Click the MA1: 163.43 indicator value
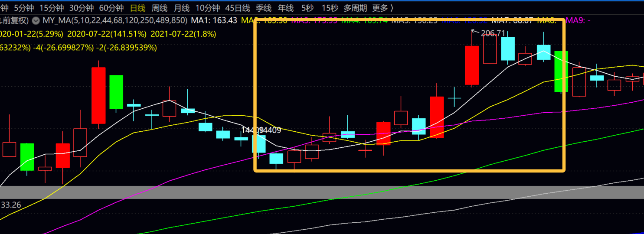The width and height of the screenshot is (644, 234). click(214, 20)
